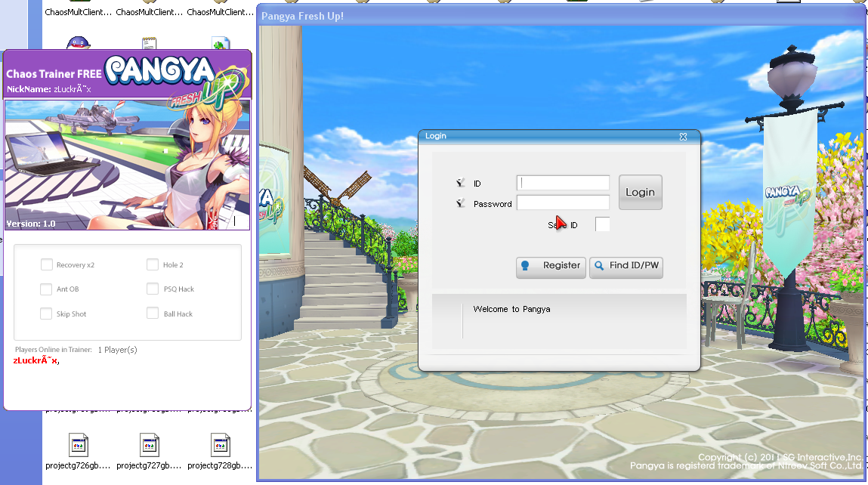868x485 pixels.
Task: Click Find ID/PW button
Action: click(x=626, y=267)
